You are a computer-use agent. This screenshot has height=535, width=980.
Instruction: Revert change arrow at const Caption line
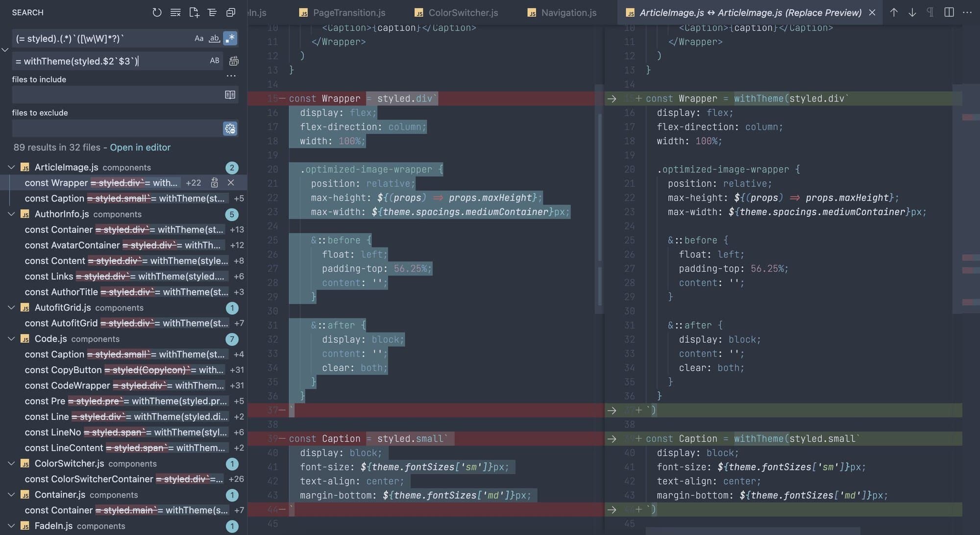click(612, 439)
